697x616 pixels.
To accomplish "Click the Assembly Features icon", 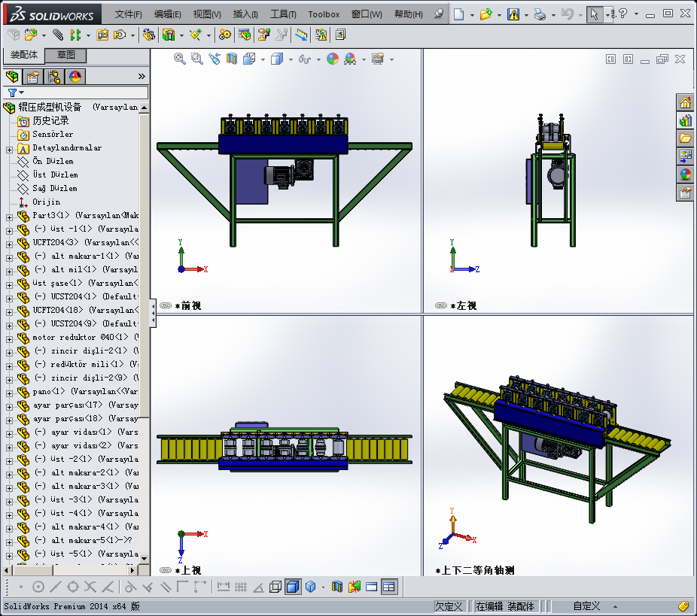I will 169,35.
